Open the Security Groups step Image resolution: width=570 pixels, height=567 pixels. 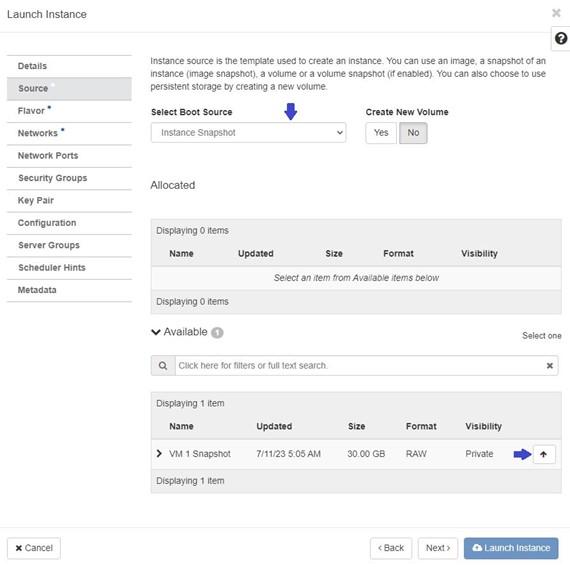click(x=69, y=178)
